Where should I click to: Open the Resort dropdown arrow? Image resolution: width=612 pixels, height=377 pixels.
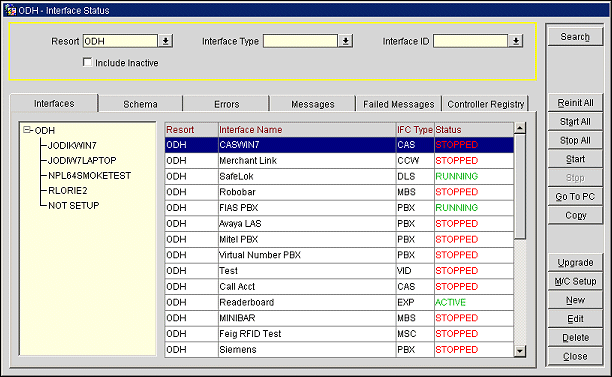coord(165,41)
